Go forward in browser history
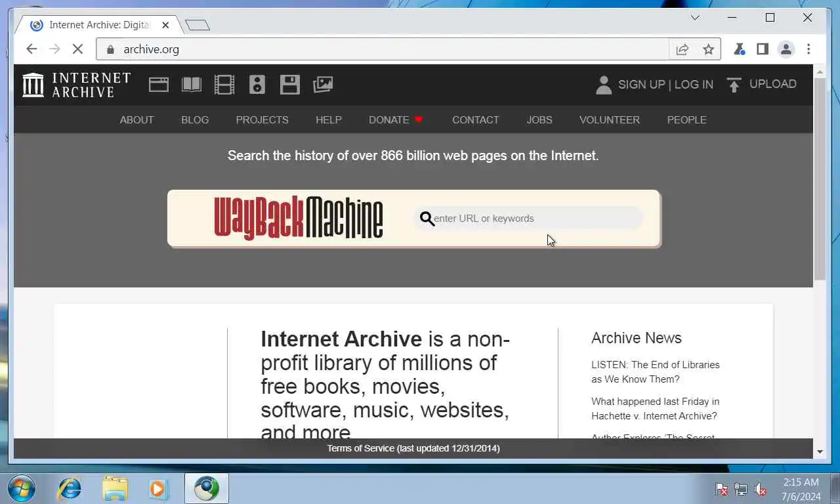Image resolution: width=840 pixels, height=504 pixels. [54, 49]
